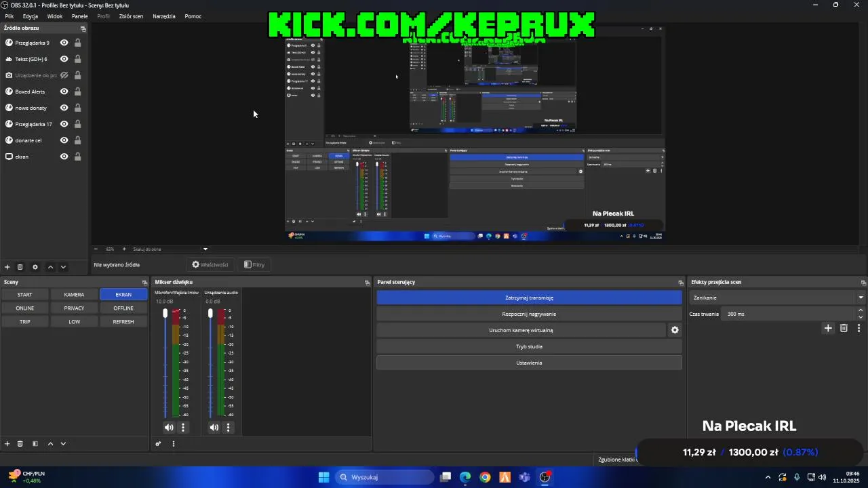Delete scene with trash icon in Sceny
The height and width of the screenshot is (488, 868).
(20, 444)
